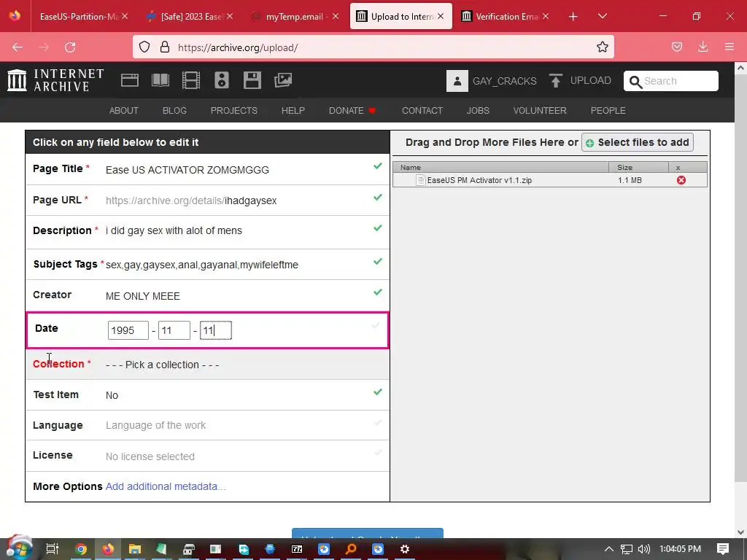
Task: Open the Web (Wayback) media icon
Action: (130, 80)
